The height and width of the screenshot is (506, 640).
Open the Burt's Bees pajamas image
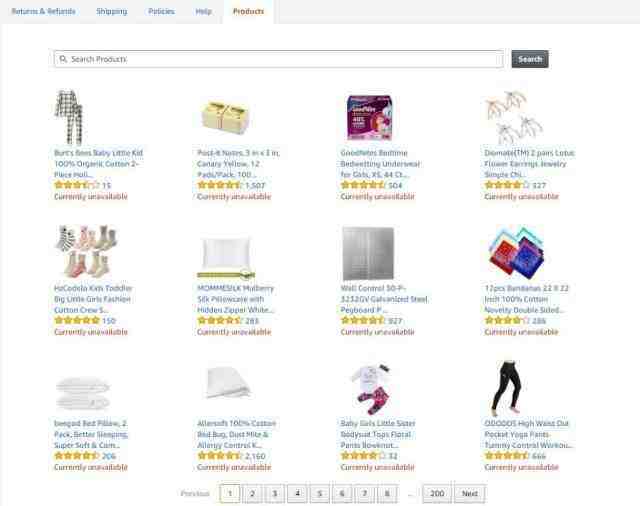pos(69,118)
